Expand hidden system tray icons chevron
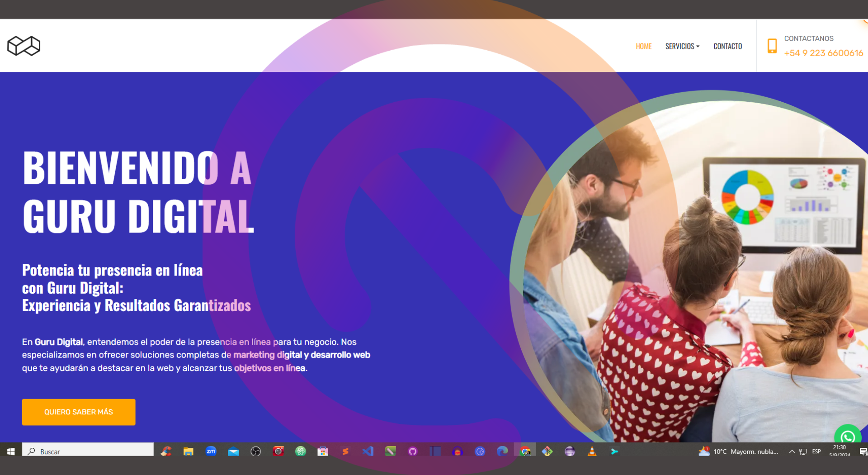 click(792, 451)
